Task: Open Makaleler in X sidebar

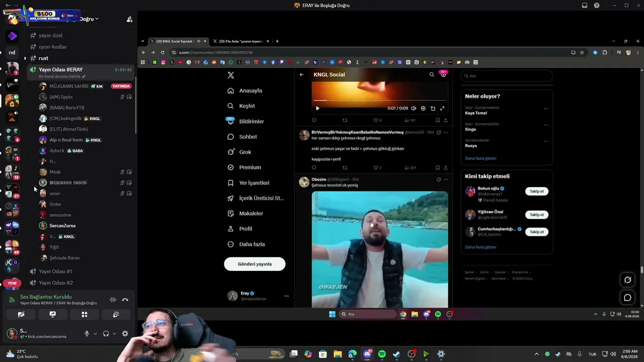Action: click(x=246, y=213)
